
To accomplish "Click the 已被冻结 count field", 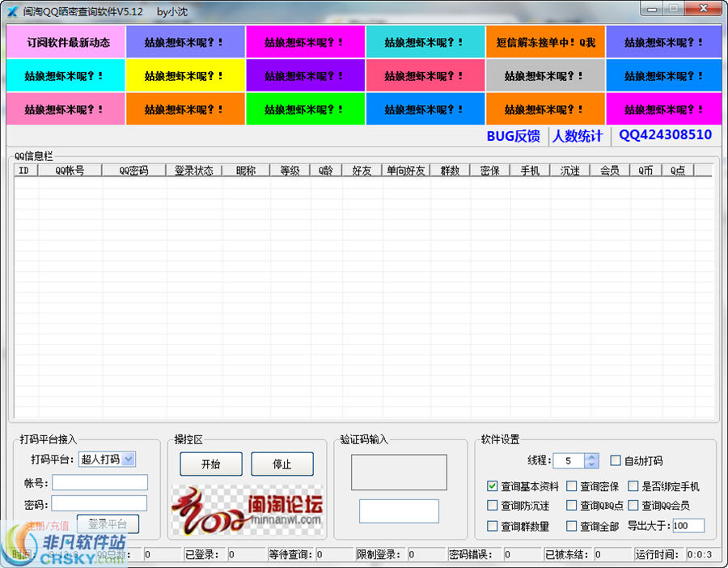I will 613,554.
